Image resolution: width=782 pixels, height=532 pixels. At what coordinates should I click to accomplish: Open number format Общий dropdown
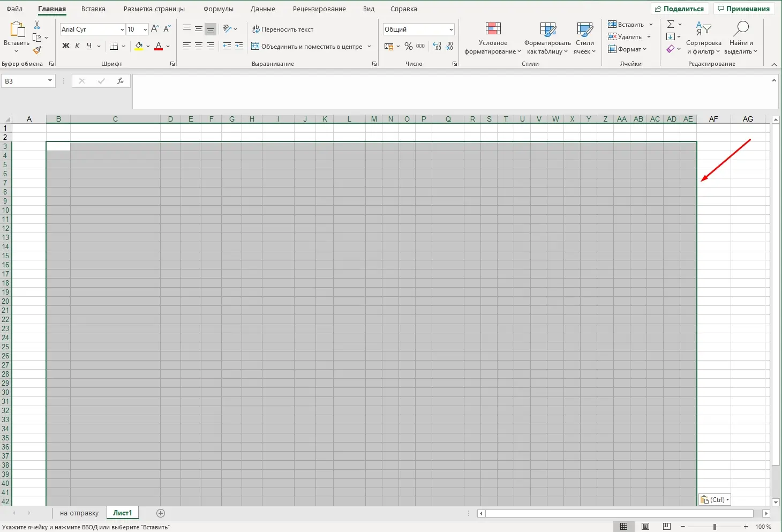coord(451,29)
